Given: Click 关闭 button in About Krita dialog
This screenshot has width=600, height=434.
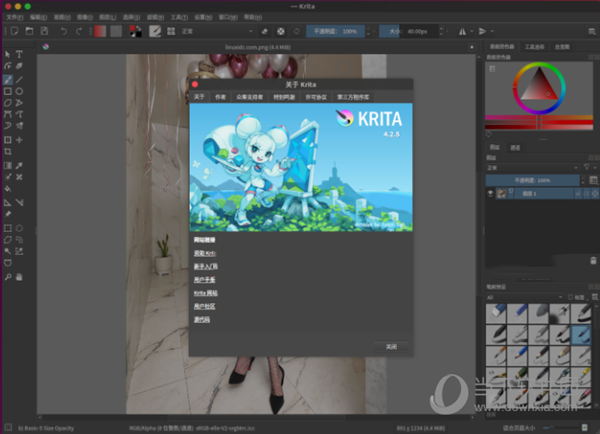Looking at the screenshot, I should click(391, 347).
